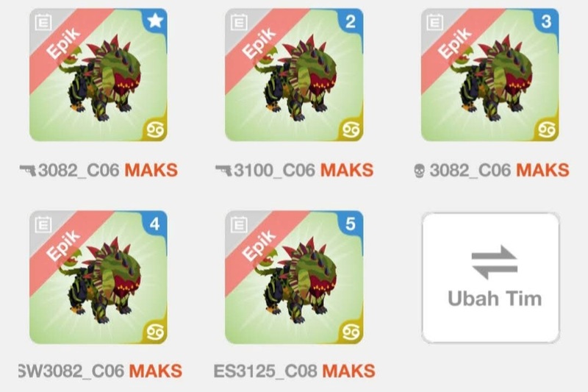
Task: Click the blue number 5 slot badge
Action: pyautogui.click(x=351, y=224)
